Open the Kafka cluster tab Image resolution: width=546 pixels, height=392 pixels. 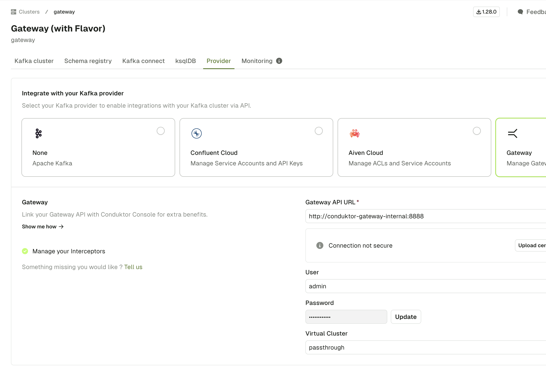point(34,61)
